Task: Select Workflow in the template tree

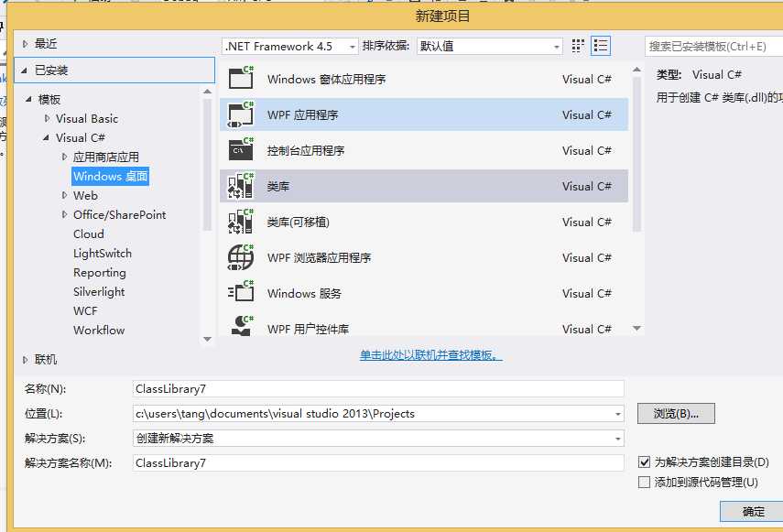Action: click(99, 331)
